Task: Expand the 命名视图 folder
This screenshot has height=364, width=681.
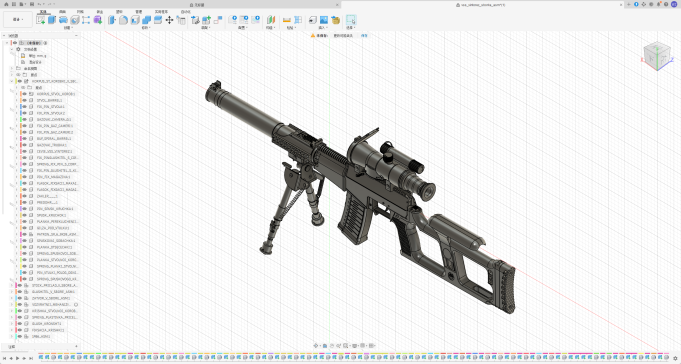Action: coord(12,68)
